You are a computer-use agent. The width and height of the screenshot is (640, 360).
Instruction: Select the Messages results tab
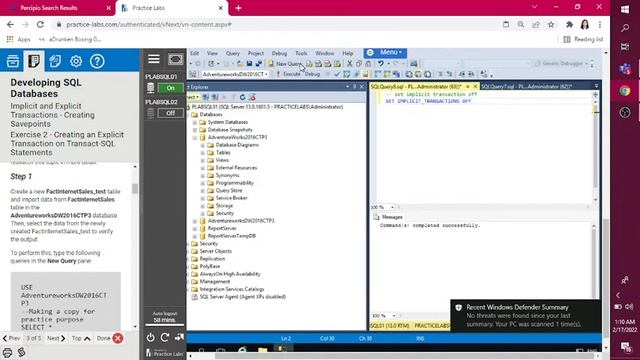(388, 217)
